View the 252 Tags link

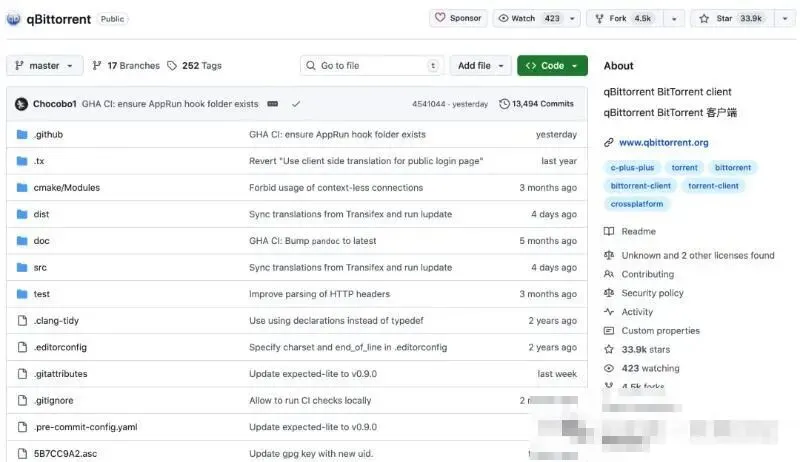pyautogui.click(x=194, y=65)
